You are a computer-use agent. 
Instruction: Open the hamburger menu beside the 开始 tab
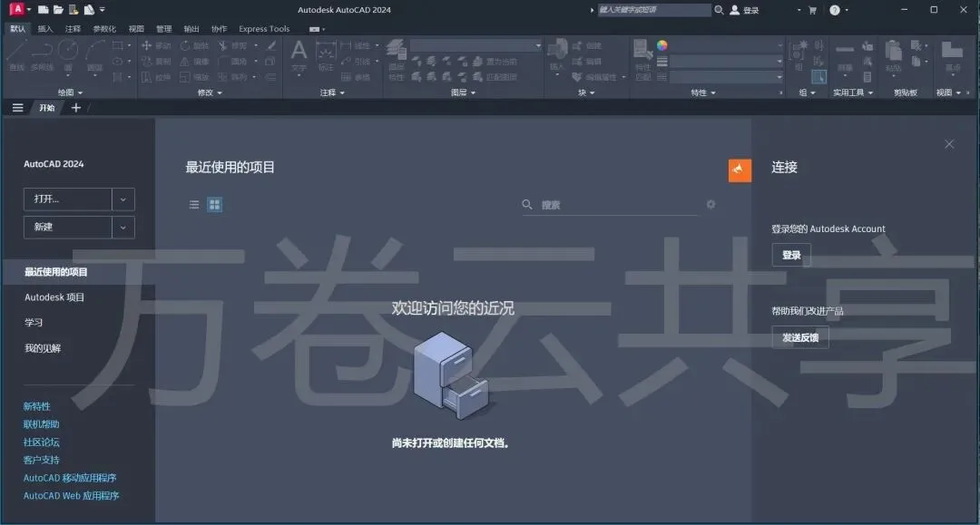tap(17, 107)
